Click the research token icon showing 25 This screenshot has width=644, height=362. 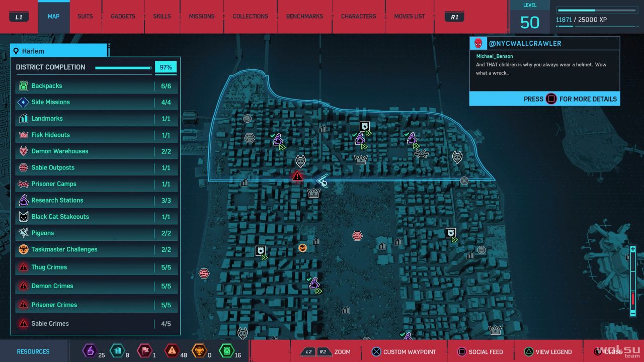[90, 350]
